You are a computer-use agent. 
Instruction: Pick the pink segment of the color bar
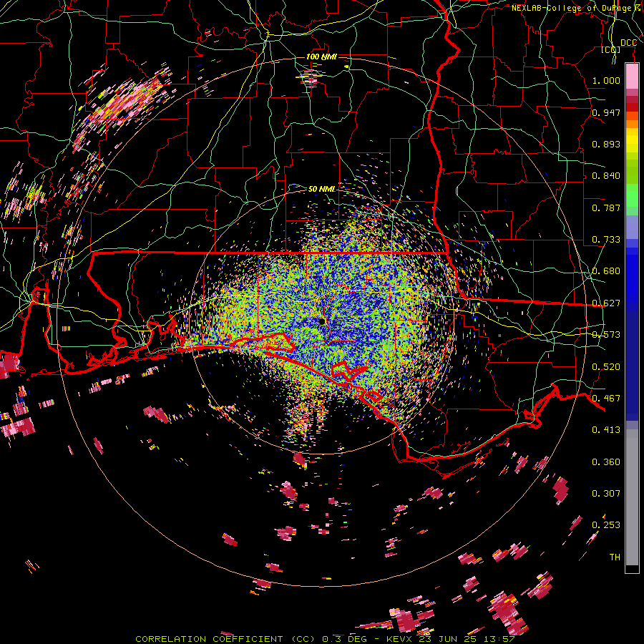pos(632,77)
